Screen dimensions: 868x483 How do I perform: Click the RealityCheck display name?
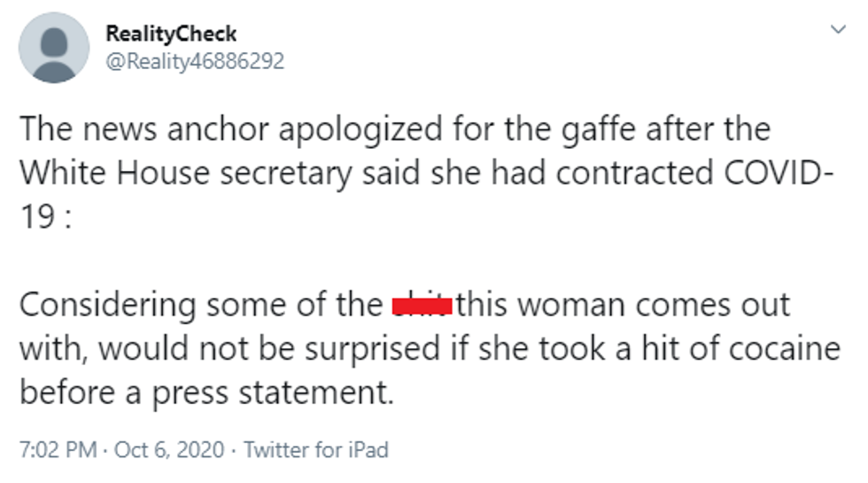pyautogui.click(x=171, y=34)
